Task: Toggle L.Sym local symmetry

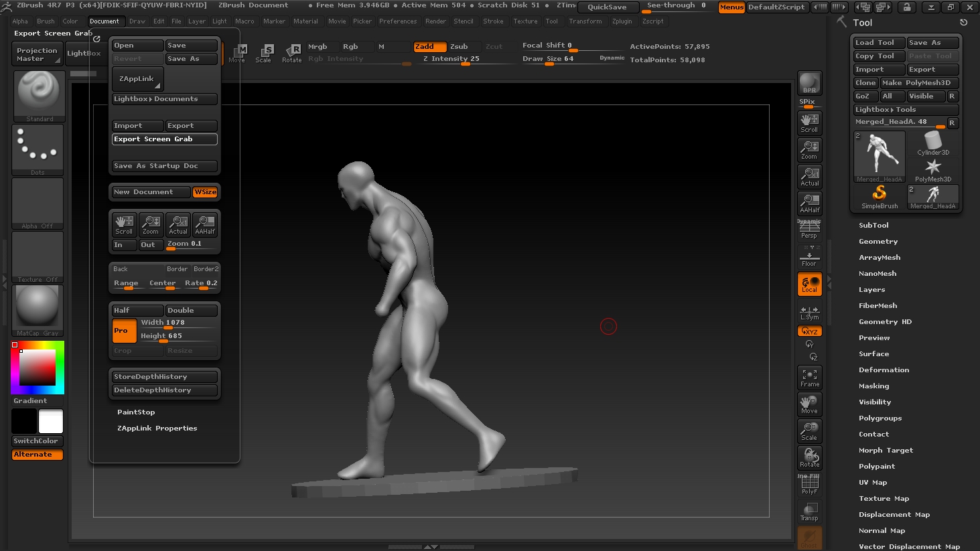Action: tap(809, 313)
